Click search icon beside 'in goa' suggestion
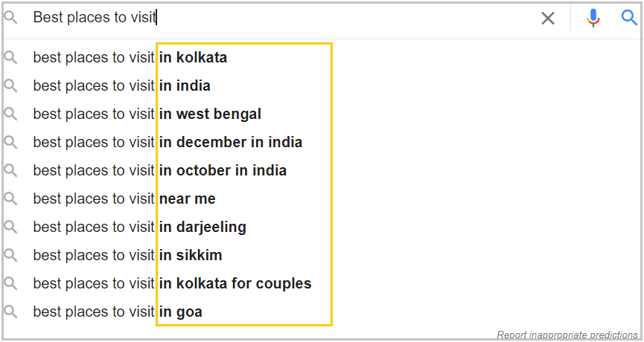 click(10, 312)
